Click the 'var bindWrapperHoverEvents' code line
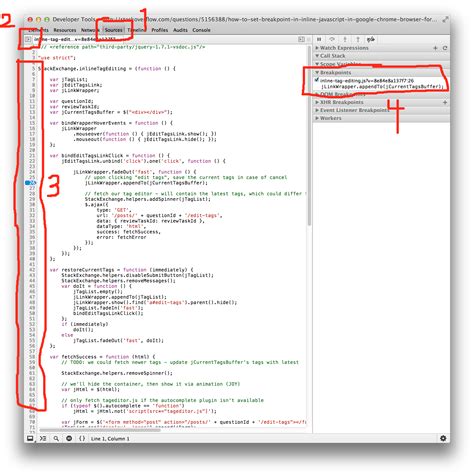The height and width of the screenshot is (476, 474). pyautogui.click(x=111, y=123)
